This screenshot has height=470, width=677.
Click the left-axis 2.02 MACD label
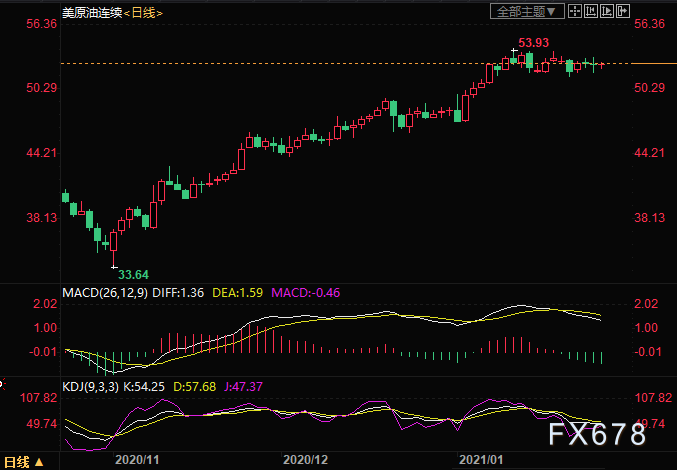[45, 304]
